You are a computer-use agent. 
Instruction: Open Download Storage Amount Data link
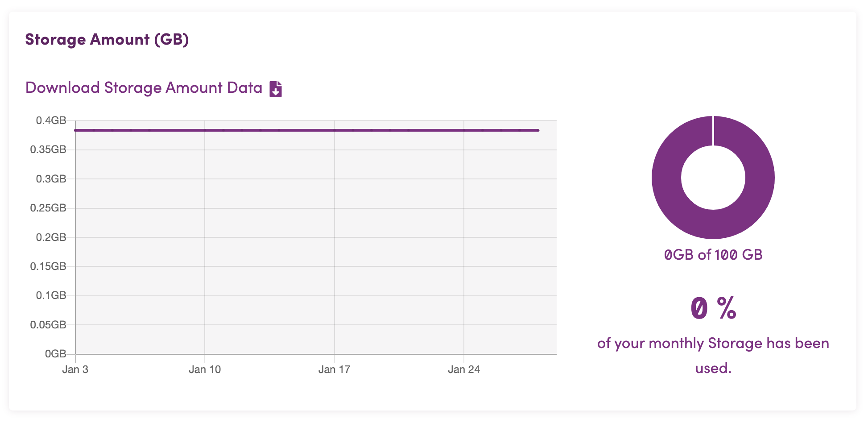tap(144, 88)
